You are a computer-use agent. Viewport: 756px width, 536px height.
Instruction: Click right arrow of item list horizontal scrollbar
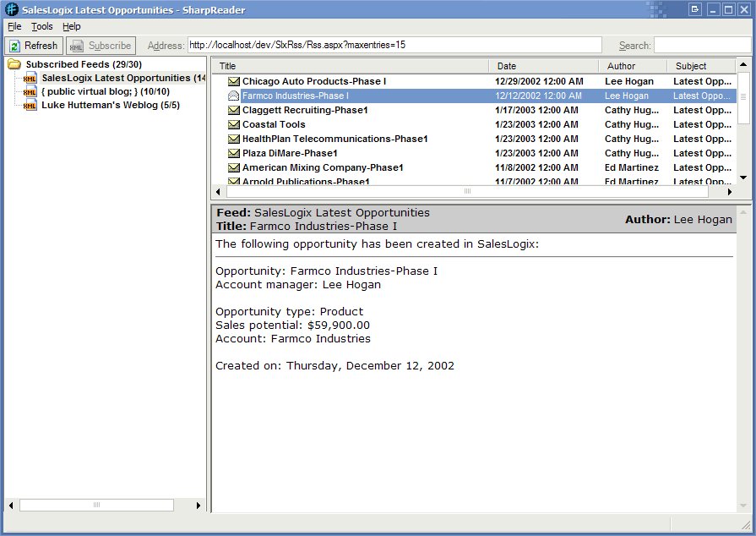tap(730, 192)
